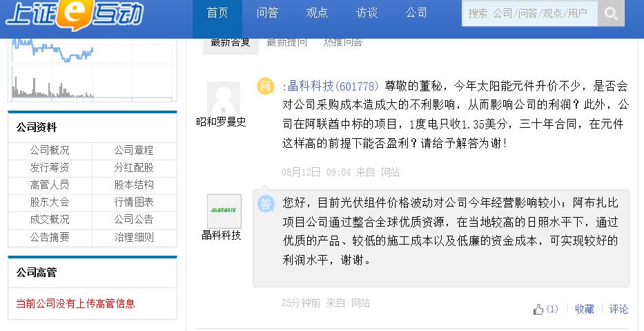Open 公司概况 in company info
Viewport: 644px width, 331px height.
pyautogui.click(x=50, y=150)
